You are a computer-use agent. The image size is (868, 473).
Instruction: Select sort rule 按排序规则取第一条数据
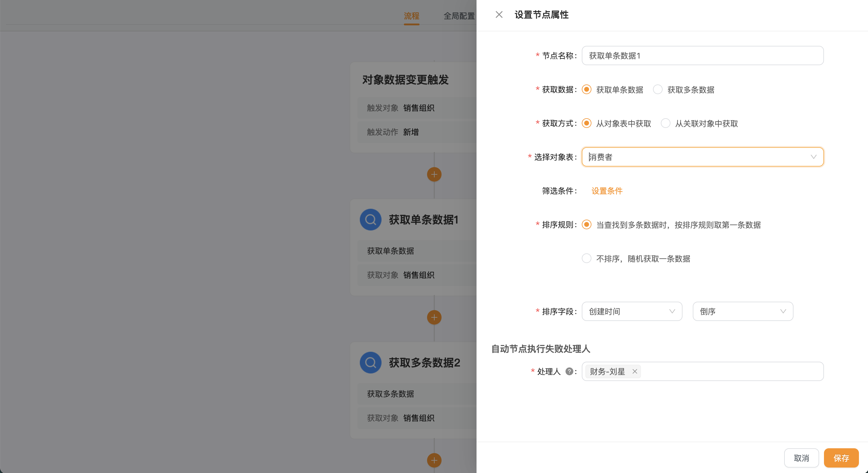586,224
